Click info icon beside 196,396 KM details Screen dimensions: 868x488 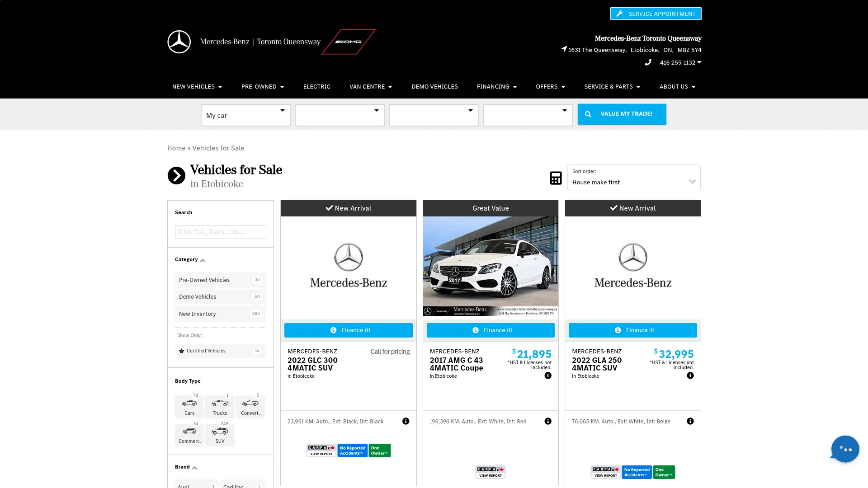click(x=548, y=421)
